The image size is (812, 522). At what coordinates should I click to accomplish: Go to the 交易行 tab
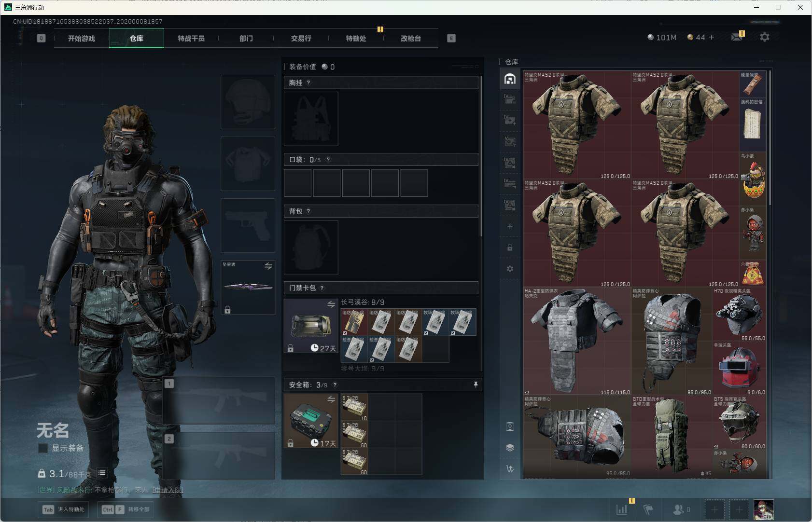coord(301,38)
